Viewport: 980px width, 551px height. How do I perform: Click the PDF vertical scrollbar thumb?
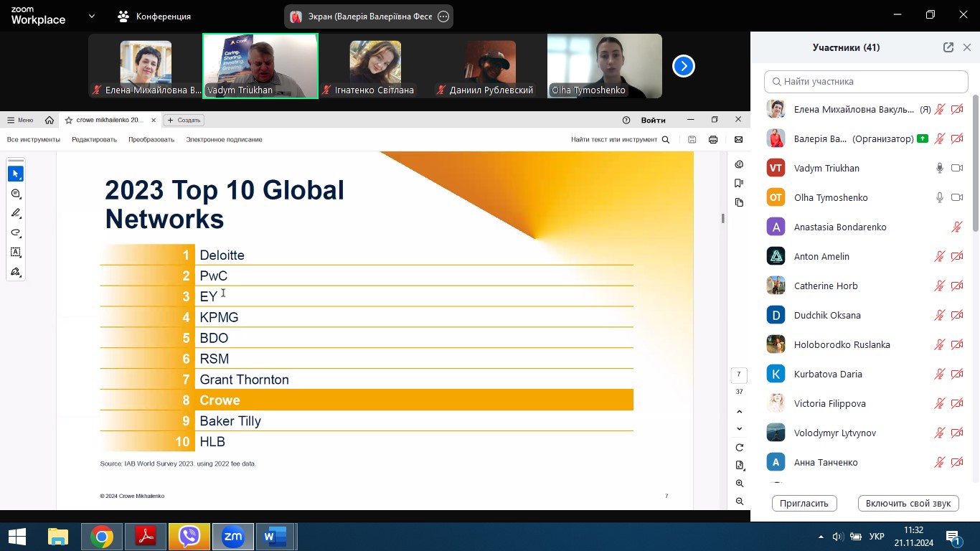click(722, 218)
